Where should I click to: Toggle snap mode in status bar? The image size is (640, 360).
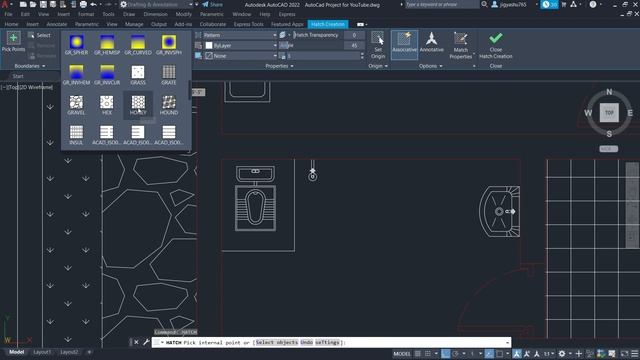click(427, 354)
